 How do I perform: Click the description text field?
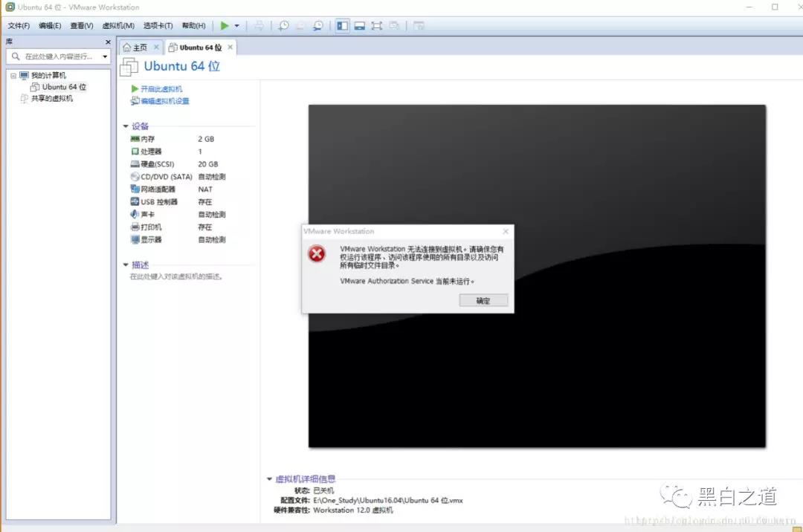tap(176, 276)
